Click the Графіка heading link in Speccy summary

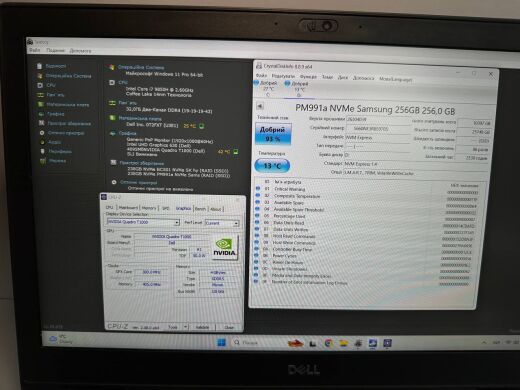127,133
